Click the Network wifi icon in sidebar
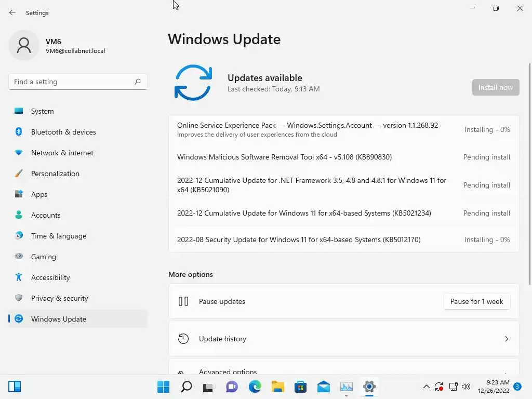Screen dimensions: 532x399 (19, 153)
